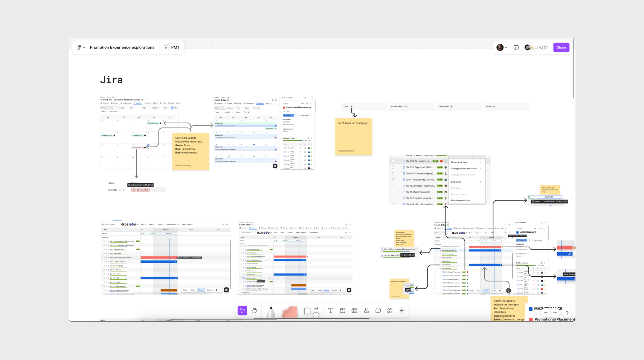Click the blue MAINTENANCE legend square

tap(531, 309)
